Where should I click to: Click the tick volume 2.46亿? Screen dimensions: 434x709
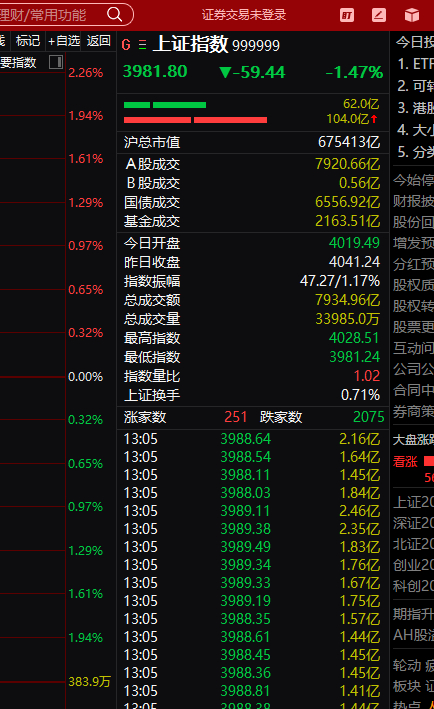tap(359, 511)
